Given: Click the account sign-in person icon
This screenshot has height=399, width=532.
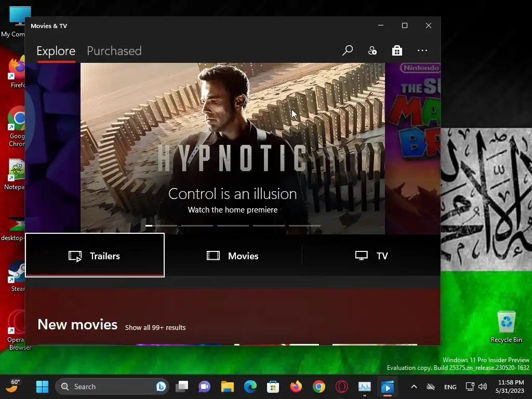Looking at the screenshot, I should pyautogui.click(x=372, y=50).
